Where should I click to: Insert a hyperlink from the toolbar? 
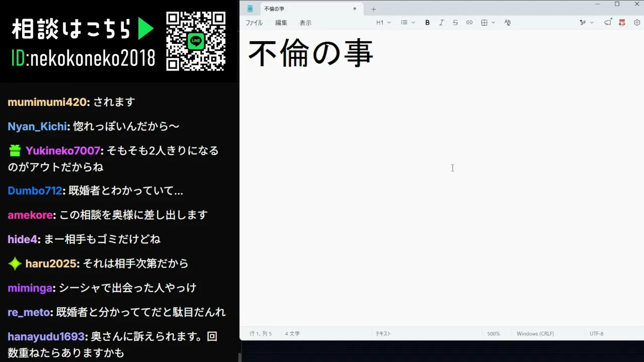click(469, 23)
